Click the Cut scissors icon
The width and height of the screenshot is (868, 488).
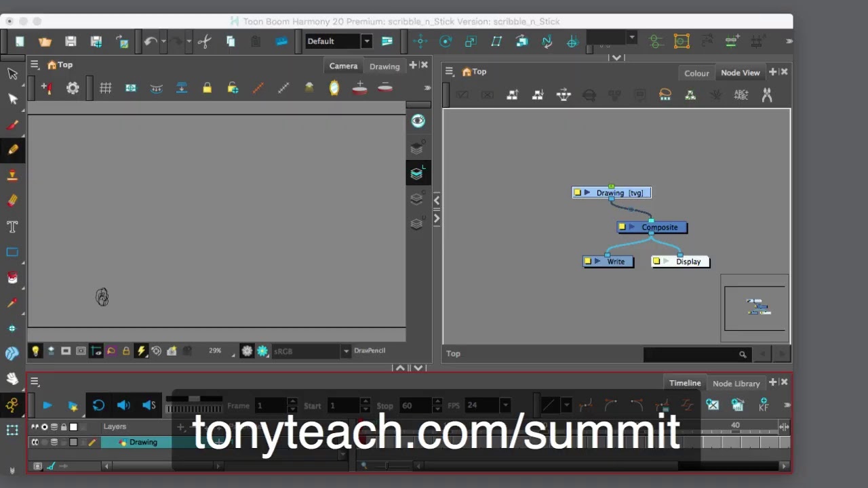click(x=204, y=41)
